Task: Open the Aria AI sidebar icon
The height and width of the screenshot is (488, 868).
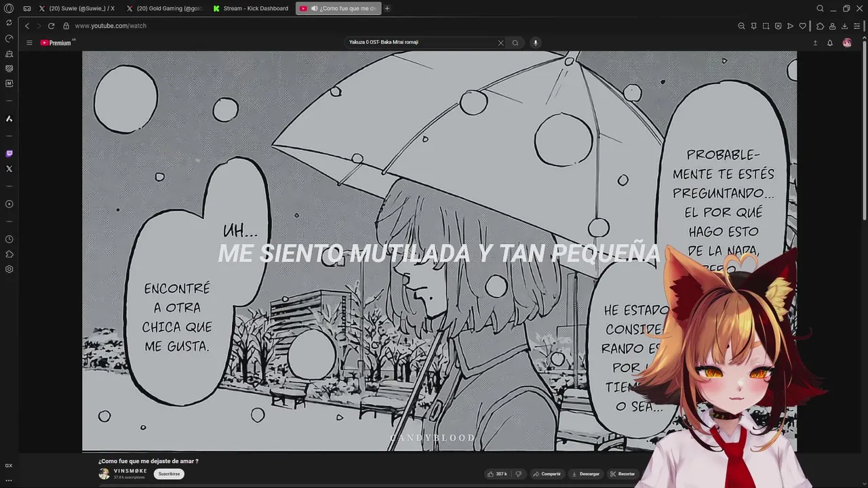Action: point(9,119)
